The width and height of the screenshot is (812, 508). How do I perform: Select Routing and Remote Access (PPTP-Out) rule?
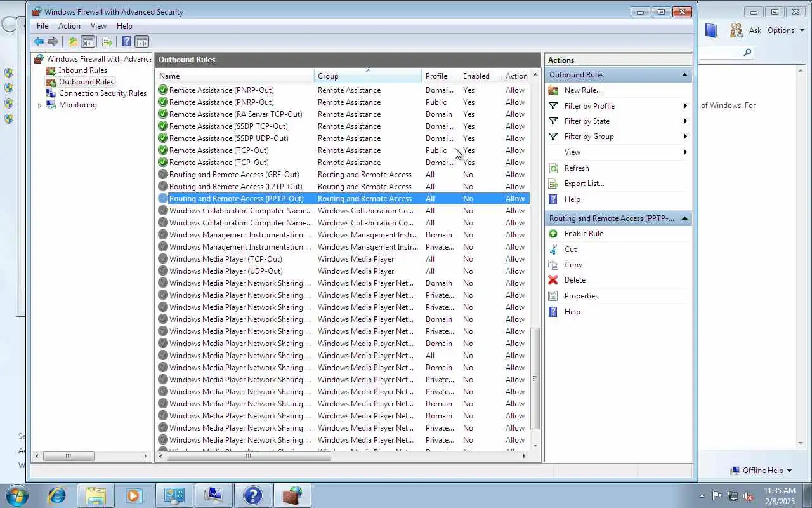343,199
